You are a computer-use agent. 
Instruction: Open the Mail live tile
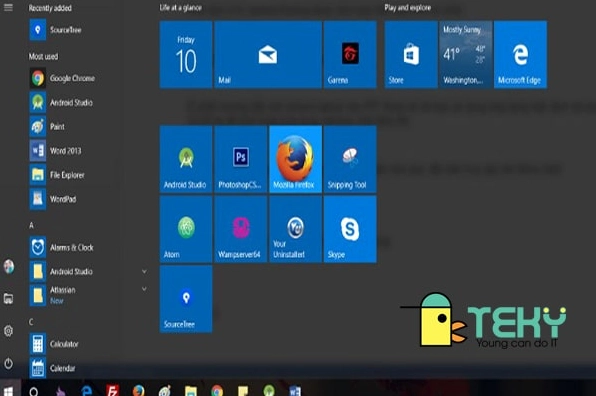[268, 54]
